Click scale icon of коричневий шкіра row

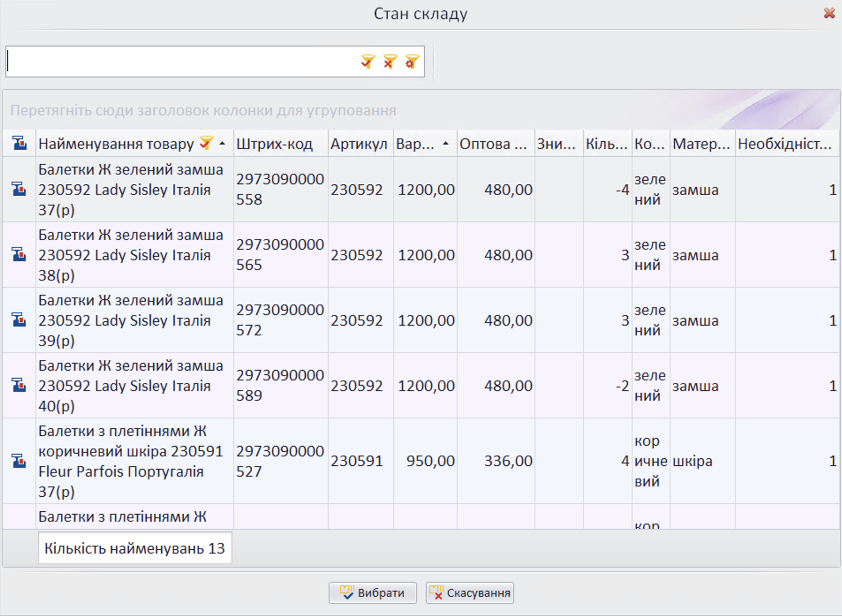tap(19, 461)
